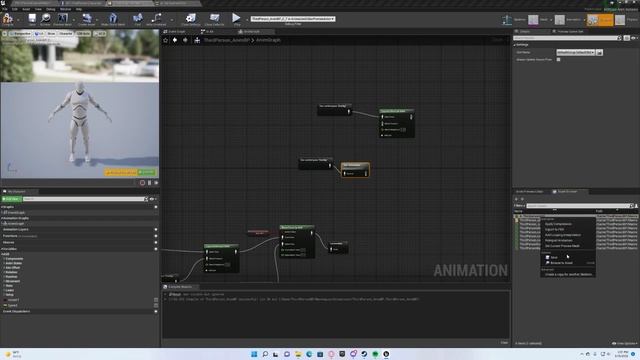Go back in the graph navigation history
640x360 pixels.
coord(175,40)
